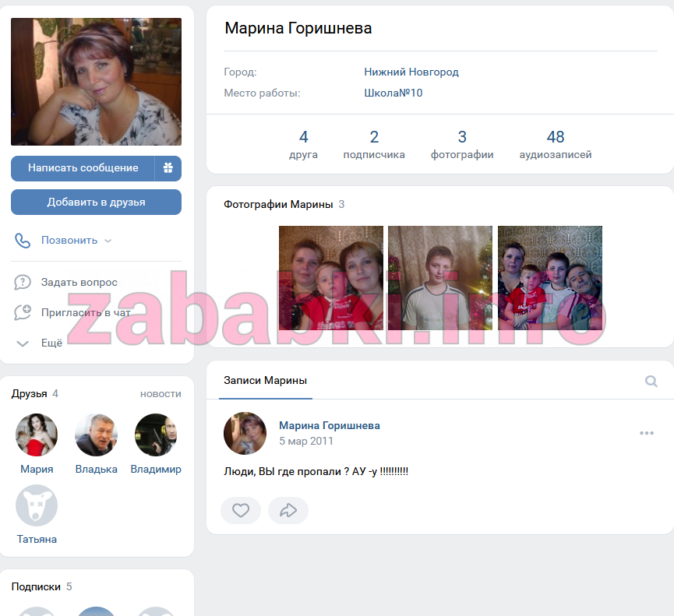Click the post author avatar

click(x=245, y=433)
